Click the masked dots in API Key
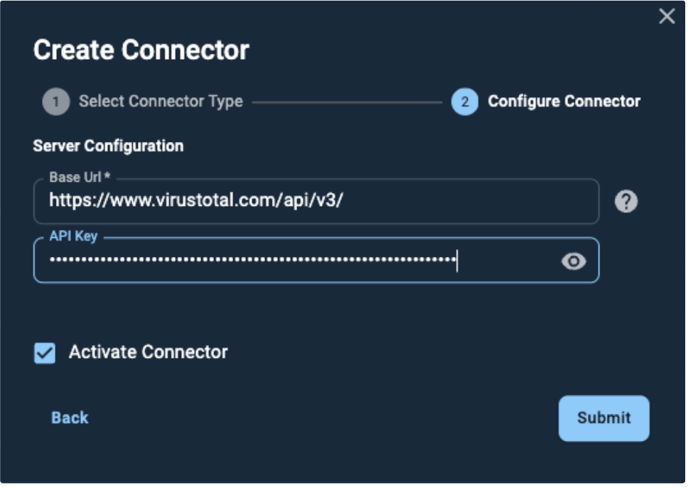The image size is (688, 487). (253, 260)
